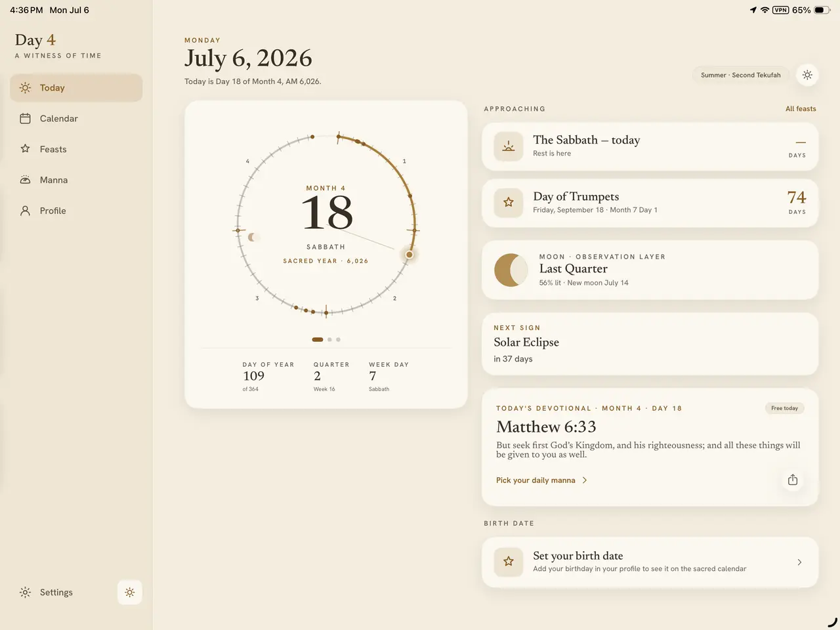The image size is (840, 630).
Task: Click the Sabbath sunrise icon
Action: 509,146
